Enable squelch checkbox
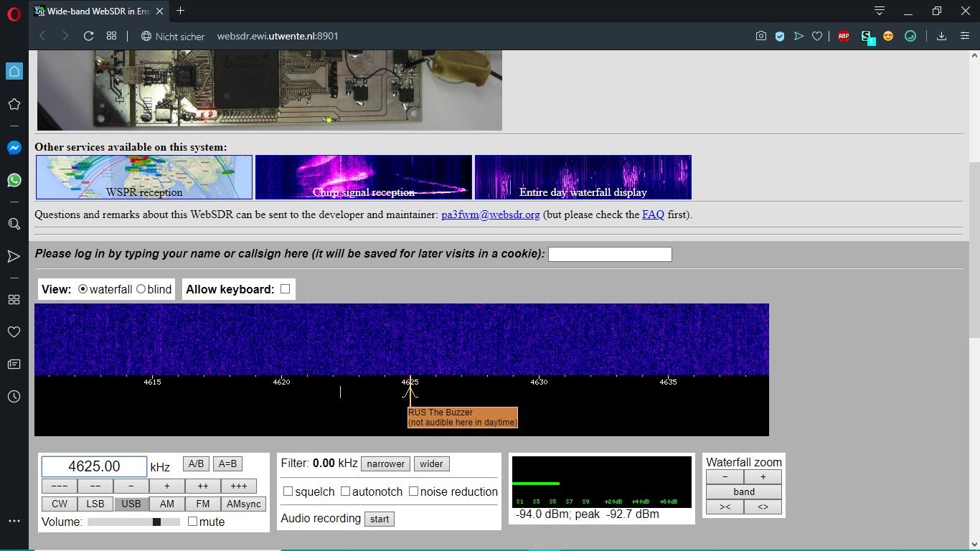The image size is (980, 551). (288, 491)
